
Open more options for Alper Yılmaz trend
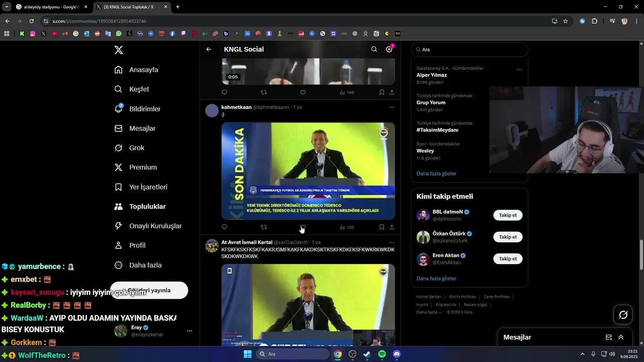click(519, 69)
